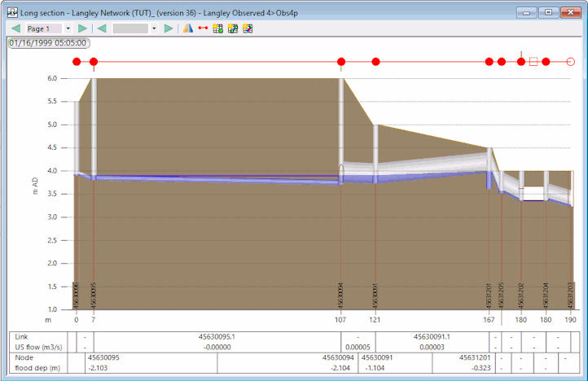Click second green left arrow beside empty combo box

pos(102,28)
